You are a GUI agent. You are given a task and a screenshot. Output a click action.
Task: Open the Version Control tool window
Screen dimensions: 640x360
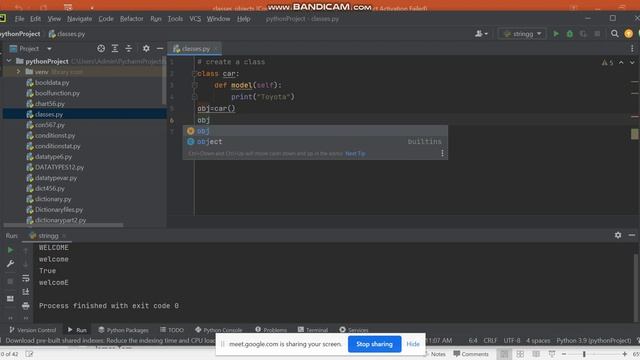(32, 330)
